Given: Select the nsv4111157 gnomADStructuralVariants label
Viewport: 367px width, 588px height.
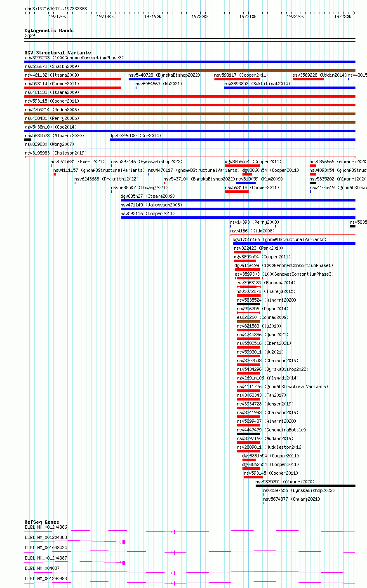Looking at the screenshot, I should point(99,170).
